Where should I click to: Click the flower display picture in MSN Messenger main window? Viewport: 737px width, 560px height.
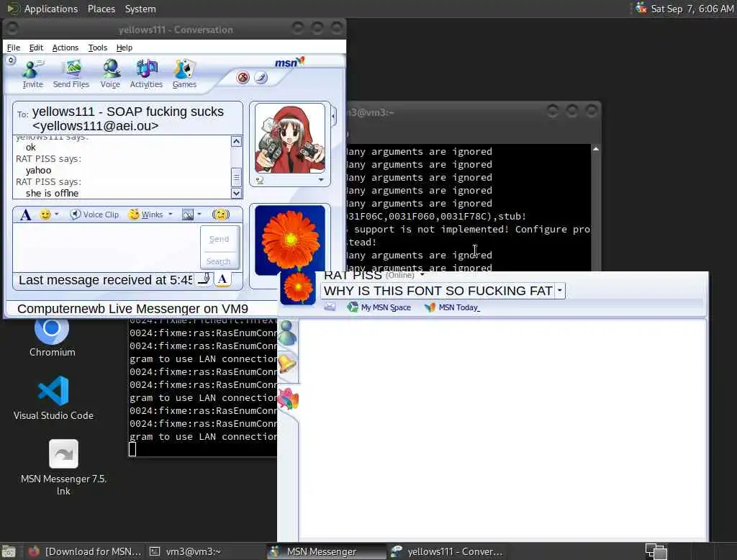click(297, 288)
